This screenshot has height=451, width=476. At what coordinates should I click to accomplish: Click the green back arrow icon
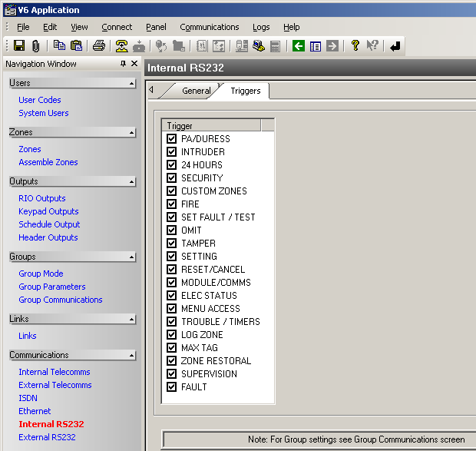299,46
